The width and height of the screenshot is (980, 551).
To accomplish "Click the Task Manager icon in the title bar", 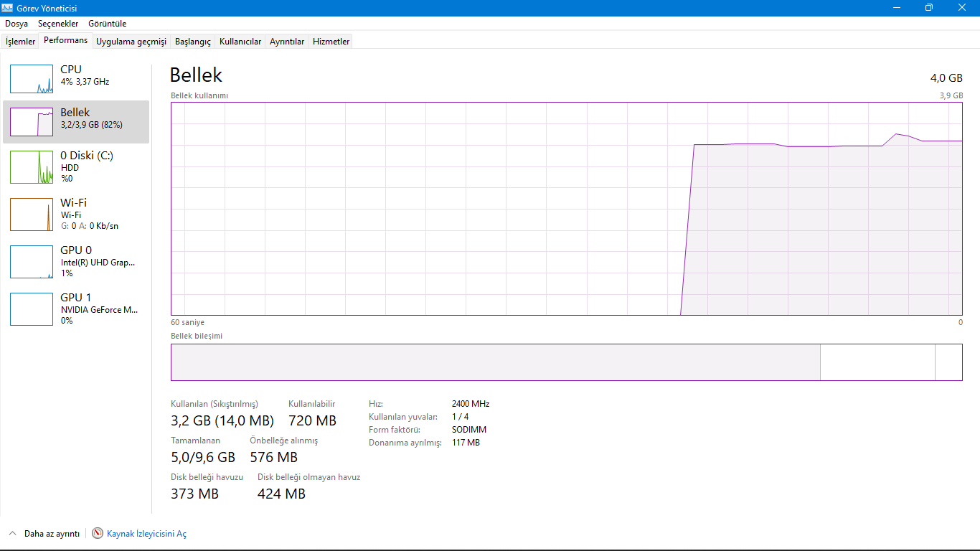I will (8, 8).
